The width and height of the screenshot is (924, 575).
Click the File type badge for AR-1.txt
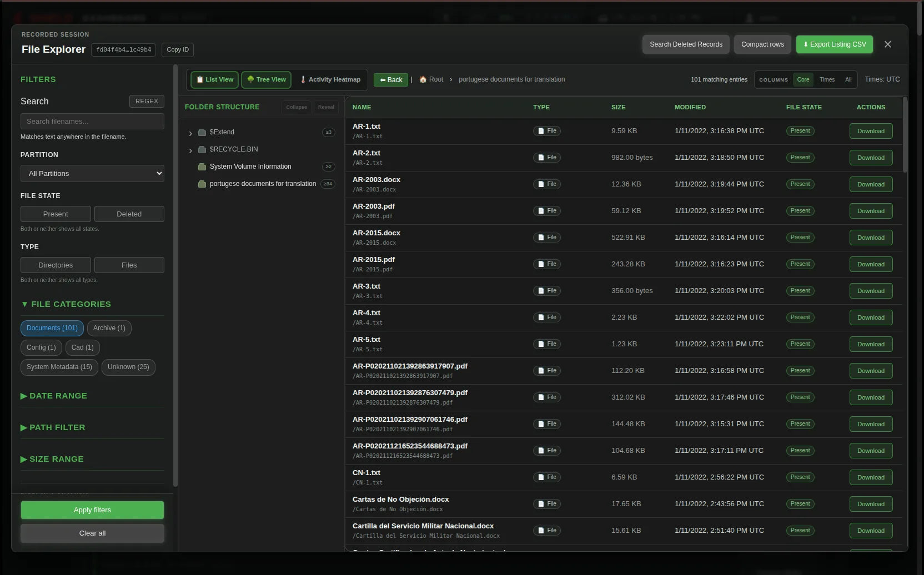[547, 131]
